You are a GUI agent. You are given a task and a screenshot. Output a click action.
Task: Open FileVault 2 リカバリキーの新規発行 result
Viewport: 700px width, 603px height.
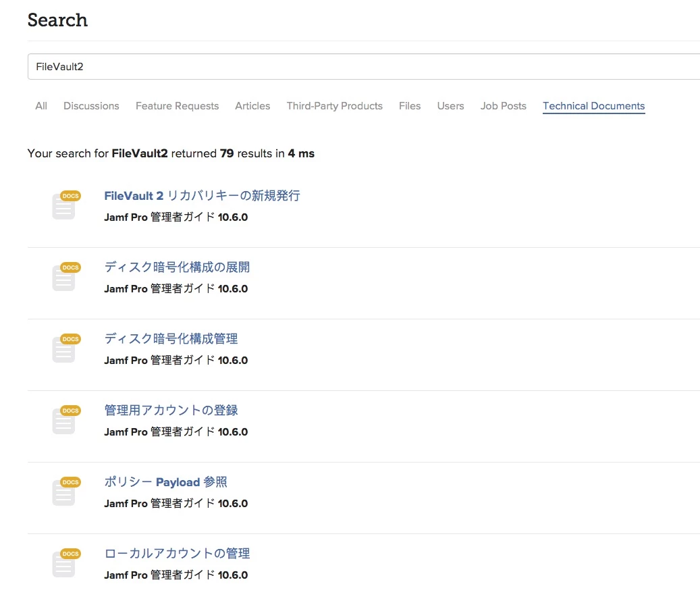click(x=203, y=196)
